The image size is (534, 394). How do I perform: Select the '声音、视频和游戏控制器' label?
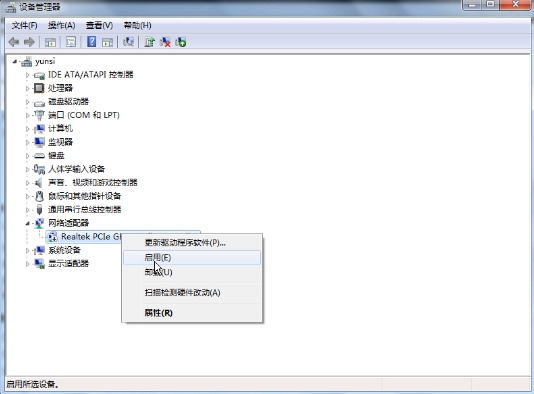93,183
